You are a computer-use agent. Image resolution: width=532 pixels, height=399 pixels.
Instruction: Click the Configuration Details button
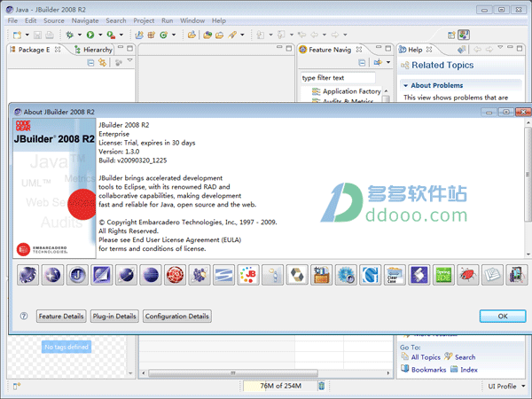(177, 317)
